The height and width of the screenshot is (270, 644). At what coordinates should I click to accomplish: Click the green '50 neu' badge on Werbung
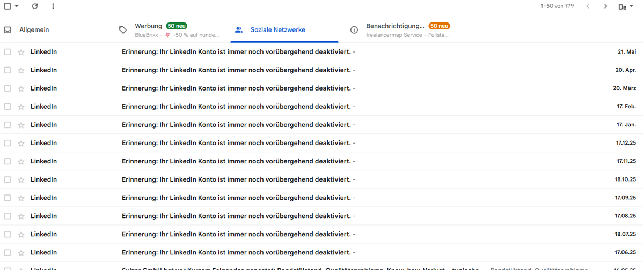177,26
